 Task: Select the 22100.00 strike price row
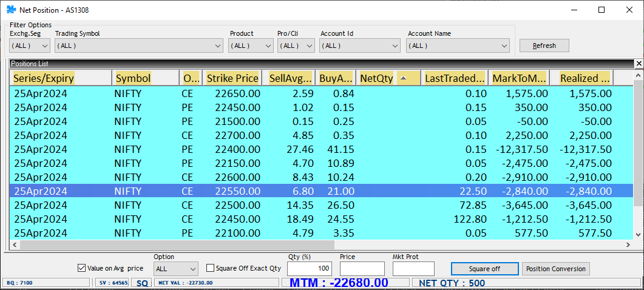tap(321, 233)
